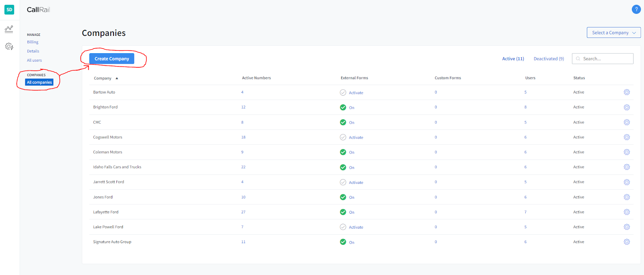Open Idaho Falls active numbers count 22

[x=243, y=167]
